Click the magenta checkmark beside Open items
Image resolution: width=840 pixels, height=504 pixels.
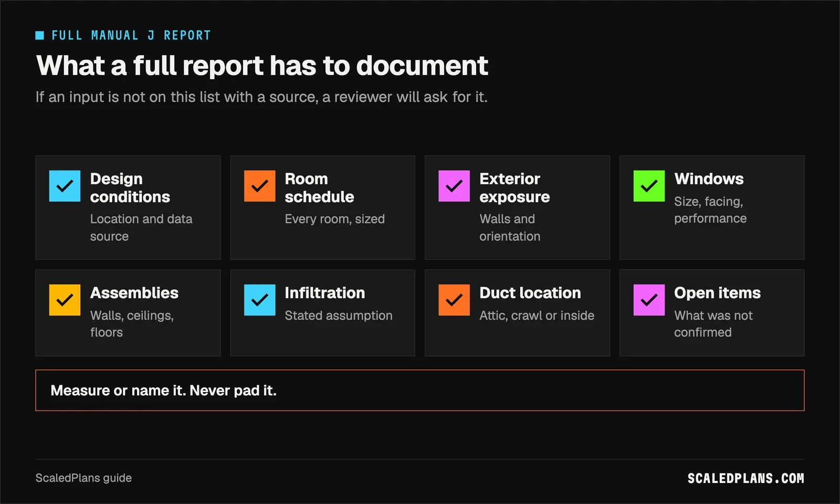pos(649,300)
